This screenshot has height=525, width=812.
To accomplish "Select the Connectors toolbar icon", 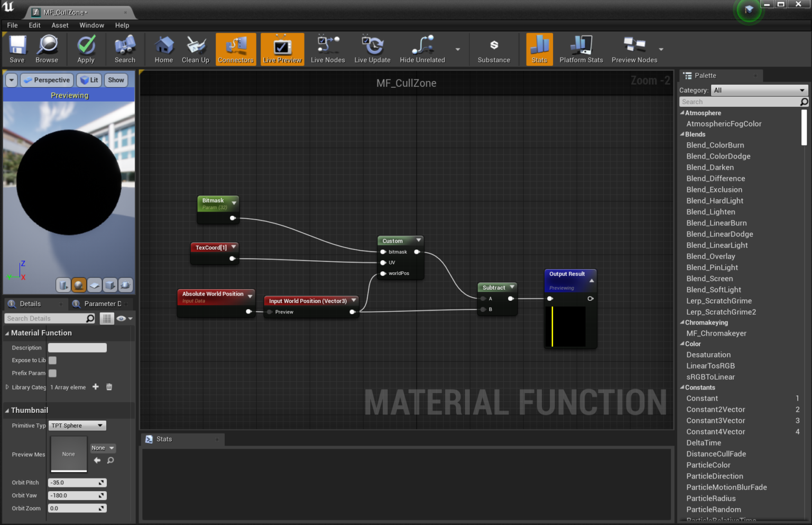I will [x=236, y=49].
